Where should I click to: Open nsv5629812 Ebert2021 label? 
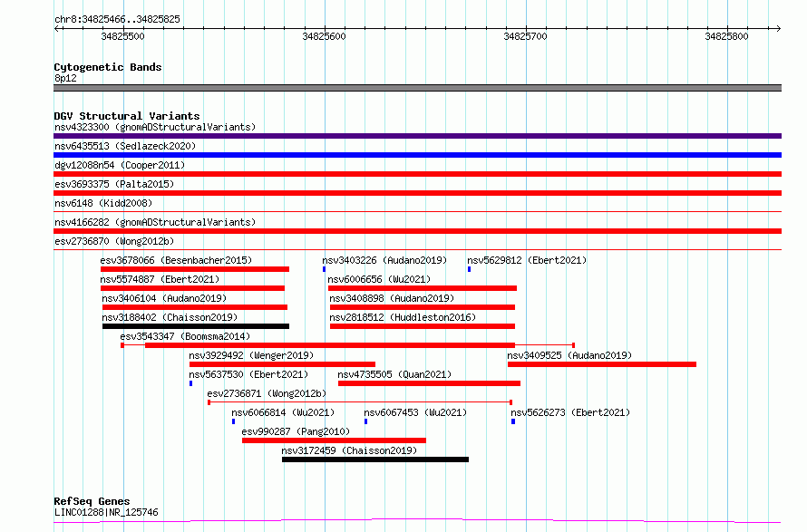tap(527, 260)
